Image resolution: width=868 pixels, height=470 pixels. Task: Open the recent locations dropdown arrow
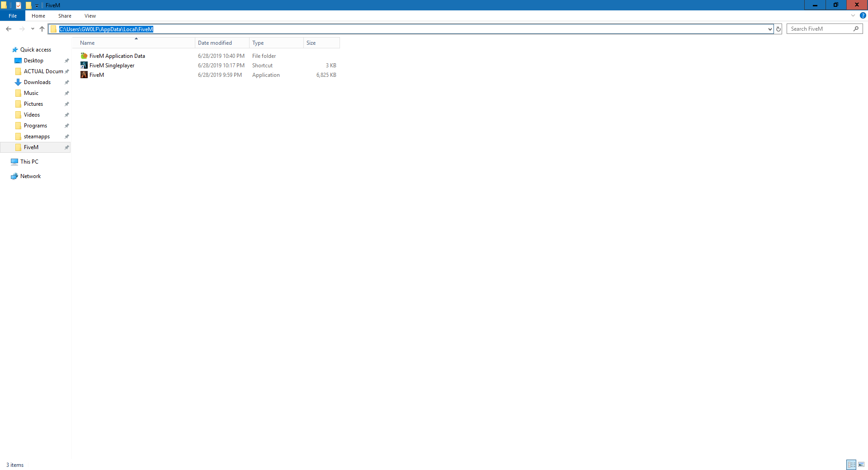tap(33, 29)
